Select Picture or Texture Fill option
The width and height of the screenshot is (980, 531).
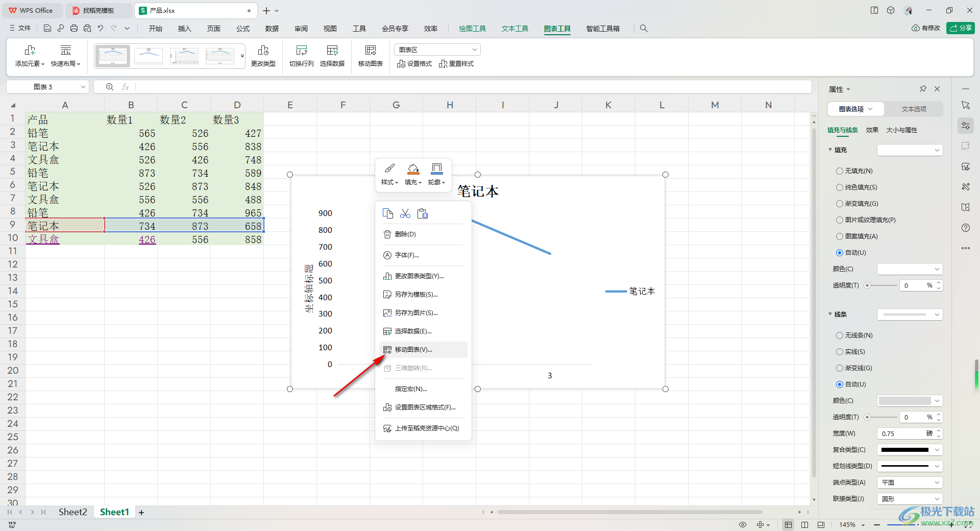coord(840,220)
